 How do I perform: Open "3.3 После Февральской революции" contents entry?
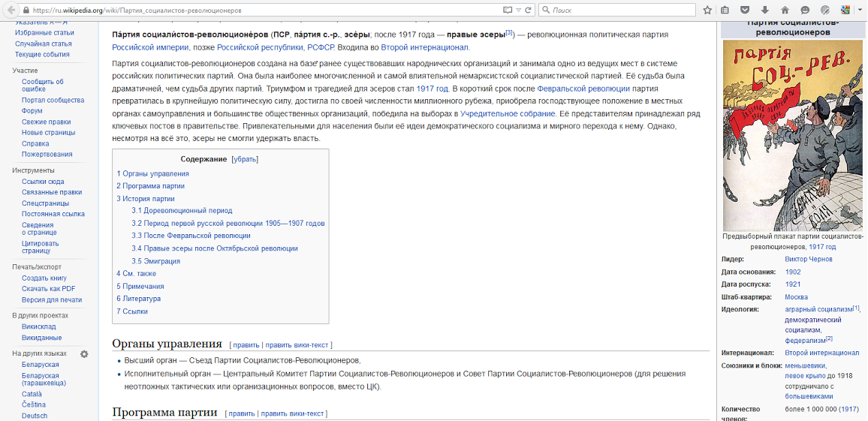(191, 236)
